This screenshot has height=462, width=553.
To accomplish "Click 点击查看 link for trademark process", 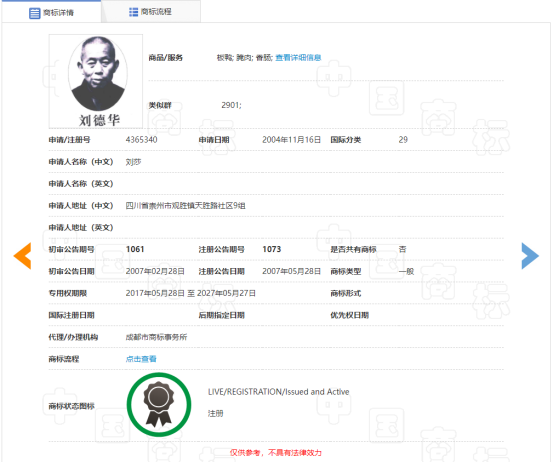I will coord(141,359).
